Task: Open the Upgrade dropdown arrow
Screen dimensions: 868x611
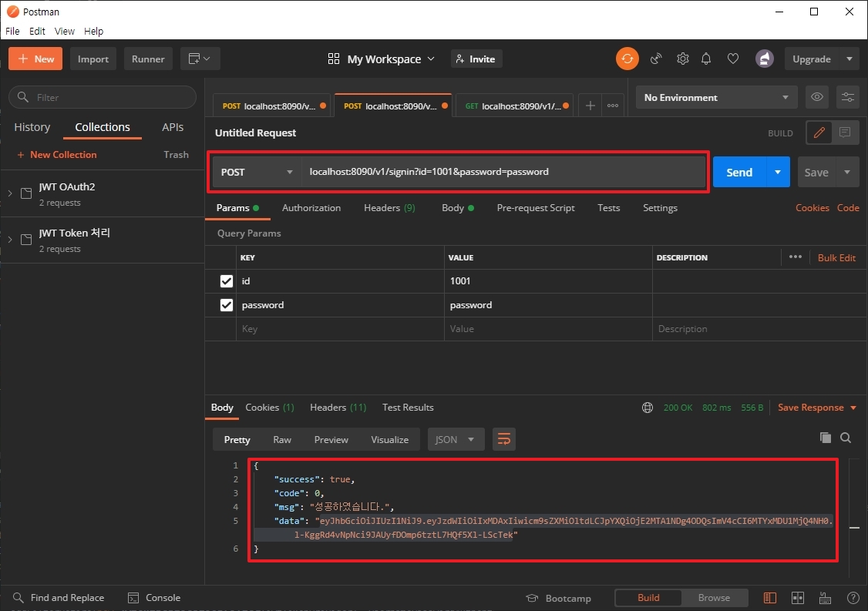Action: (x=849, y=59)
